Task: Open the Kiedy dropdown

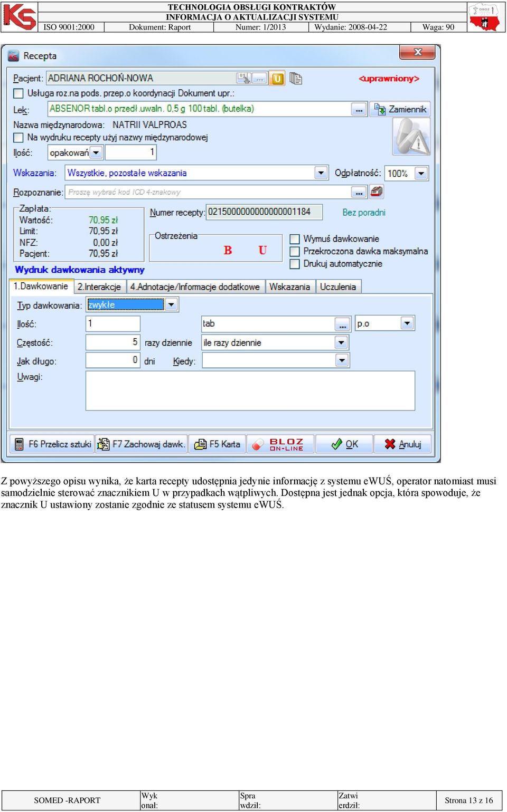Action: 342,361
